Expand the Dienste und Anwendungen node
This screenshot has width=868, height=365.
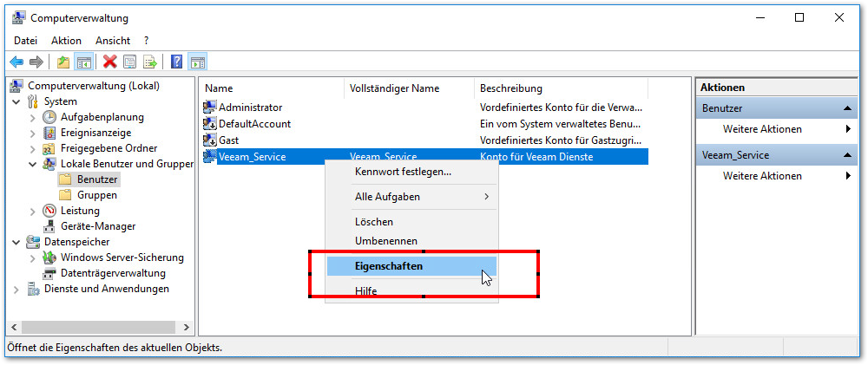point(17,289)
